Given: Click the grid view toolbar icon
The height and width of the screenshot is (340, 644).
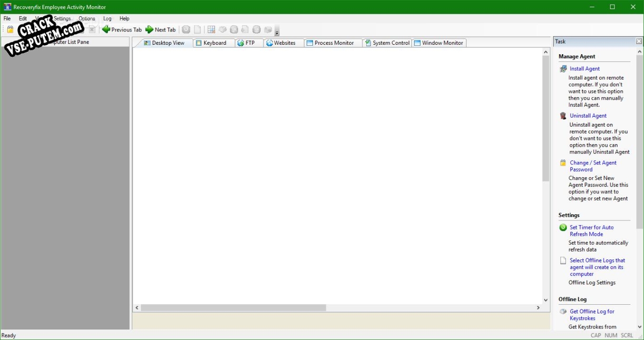Looking at the screenshot, I should click(x=212, y=30).
